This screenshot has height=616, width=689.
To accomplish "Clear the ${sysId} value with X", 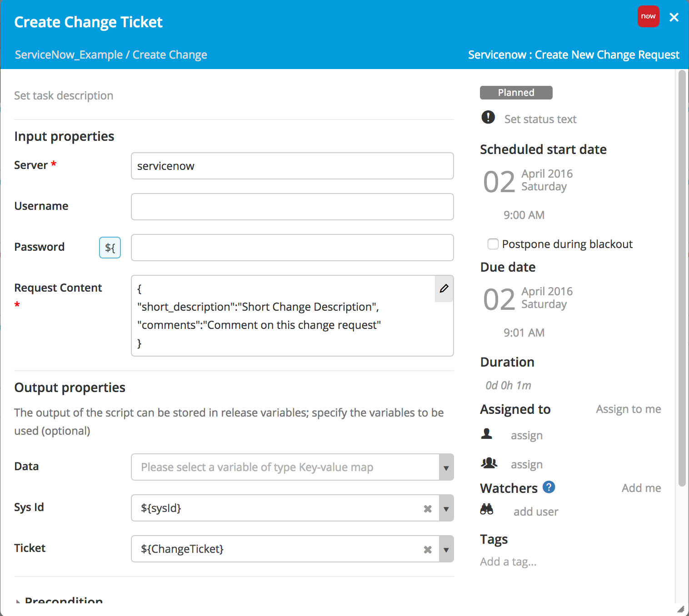I will (x=428, y=509).
